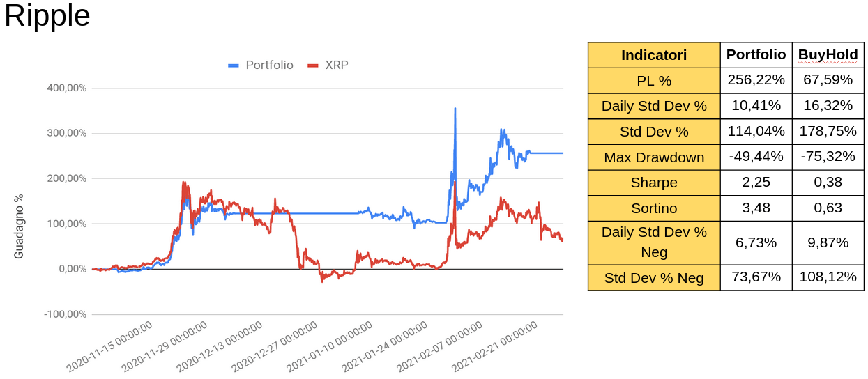Select the Max Drawdown row label
Image resolution: width=868 pixels, height=379 pixels.
click(653, 157)
